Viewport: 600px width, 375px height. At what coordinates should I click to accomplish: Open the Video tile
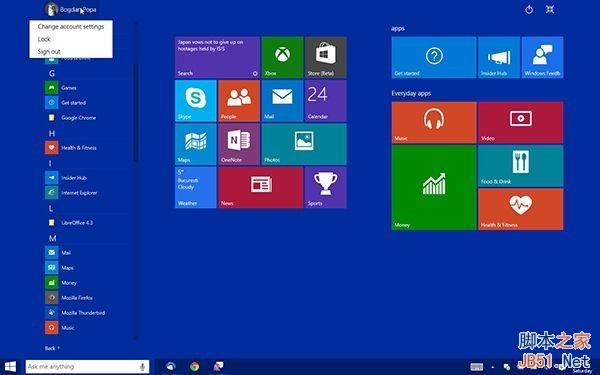tap(521, 122)
